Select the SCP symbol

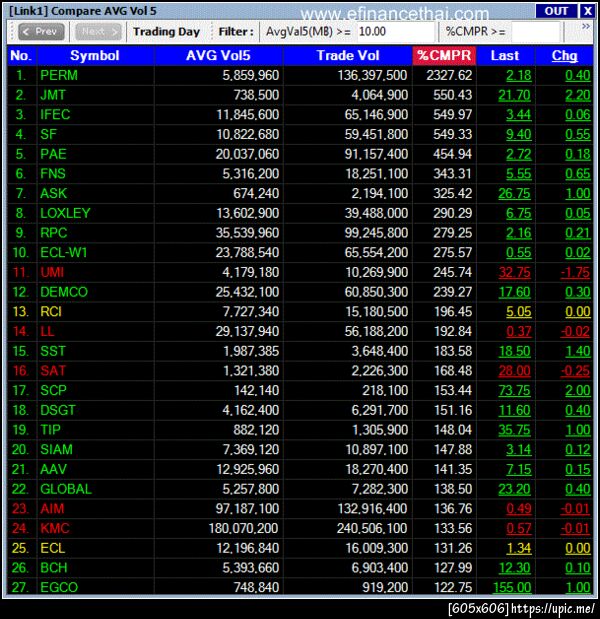(53, 391)
